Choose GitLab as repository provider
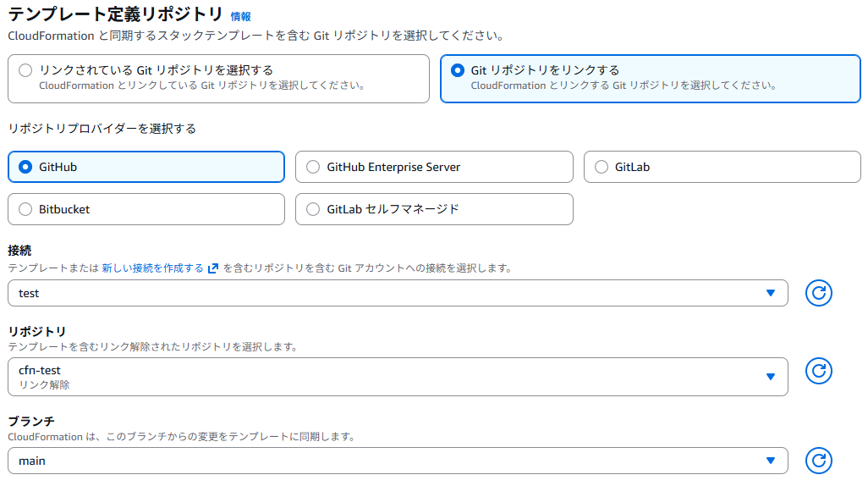 point(722,167)
